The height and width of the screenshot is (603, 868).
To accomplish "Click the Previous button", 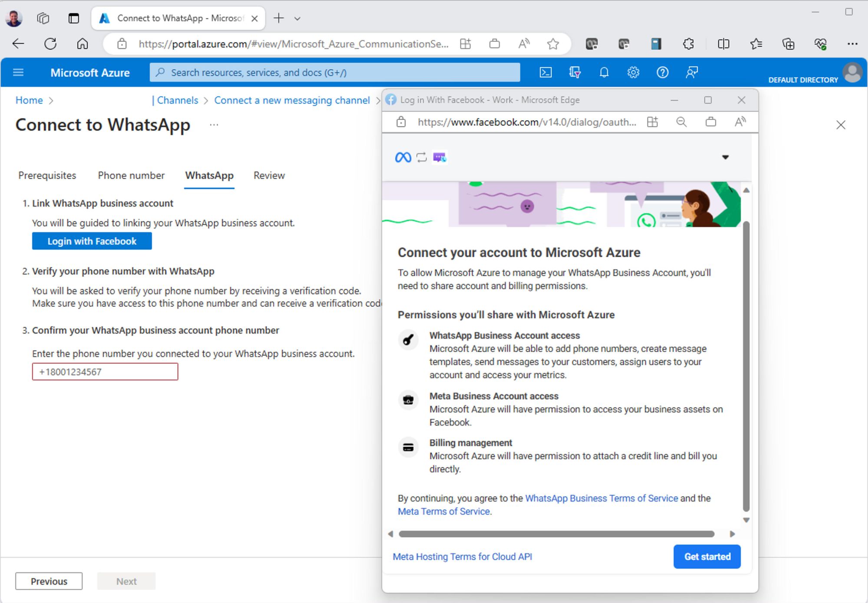I will coord(49,581).
